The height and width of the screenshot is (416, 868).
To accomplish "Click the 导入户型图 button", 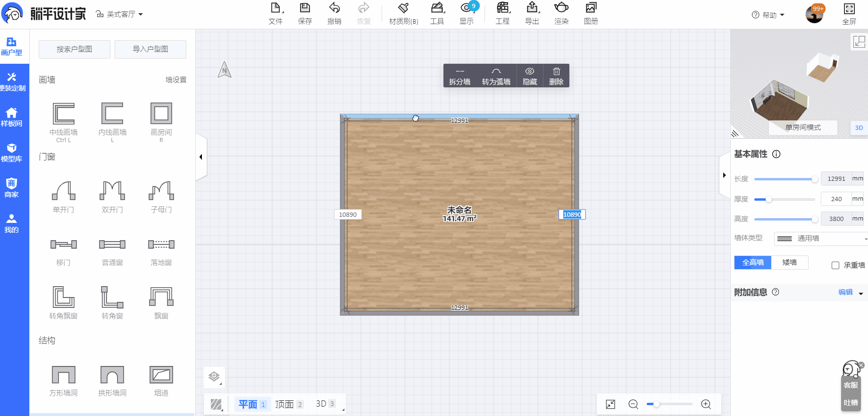I will pyautogui.click(x=150, y=49).
